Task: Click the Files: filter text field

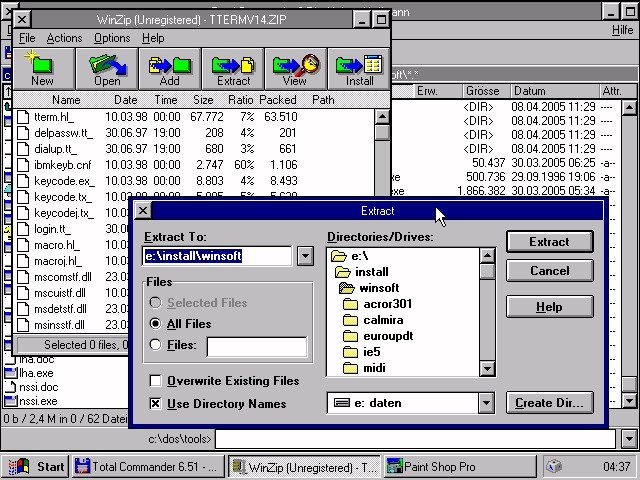Action: point(257,347)
